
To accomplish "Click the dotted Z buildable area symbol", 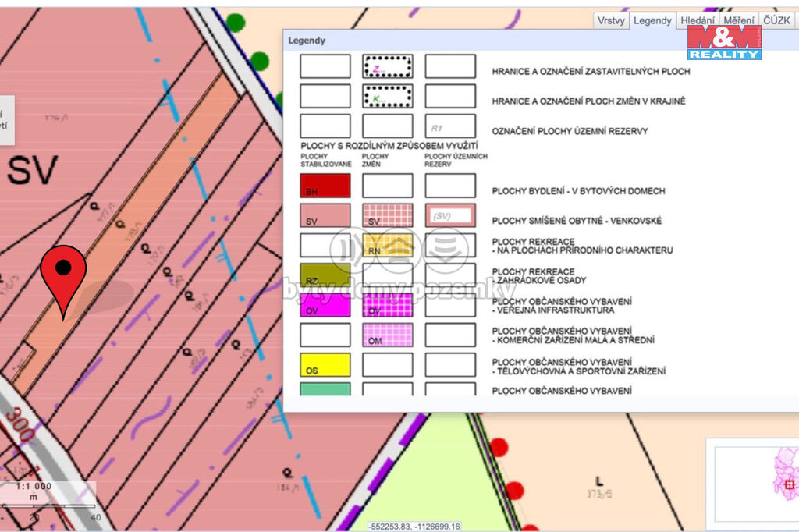I will point(388,66).
